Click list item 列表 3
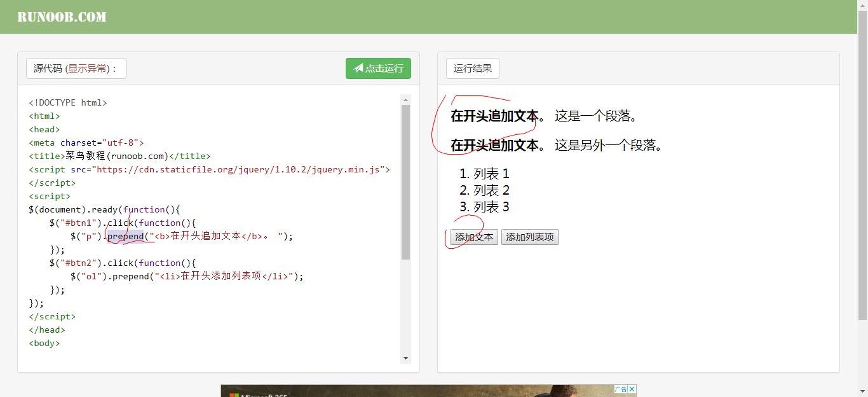This screenshot has width=868, height=397. tap(491, 207)
